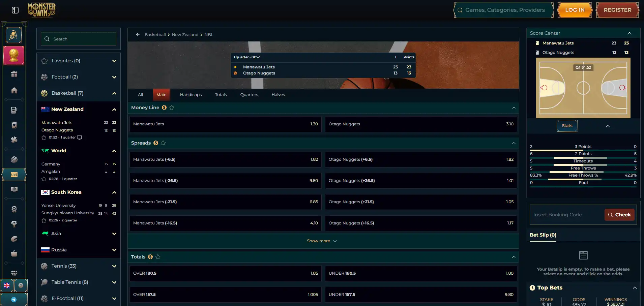Click the LOG IN button

click(575, 10)
